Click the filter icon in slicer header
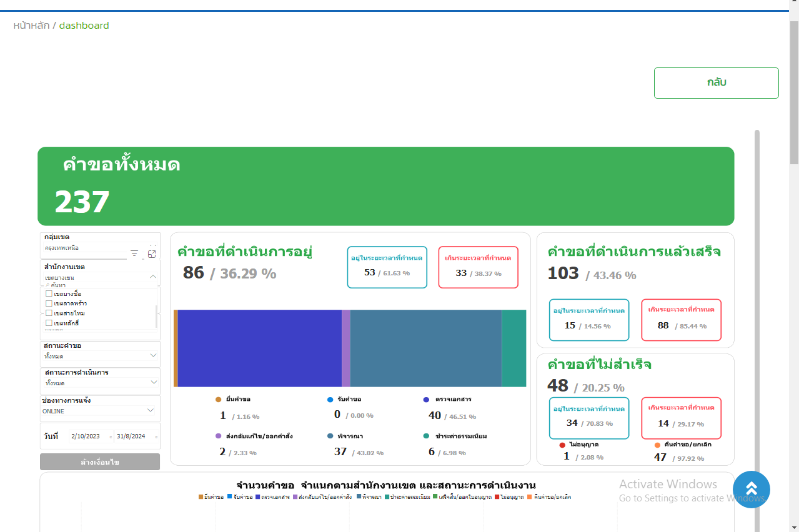The image size is (799, 532). point(134,254)
